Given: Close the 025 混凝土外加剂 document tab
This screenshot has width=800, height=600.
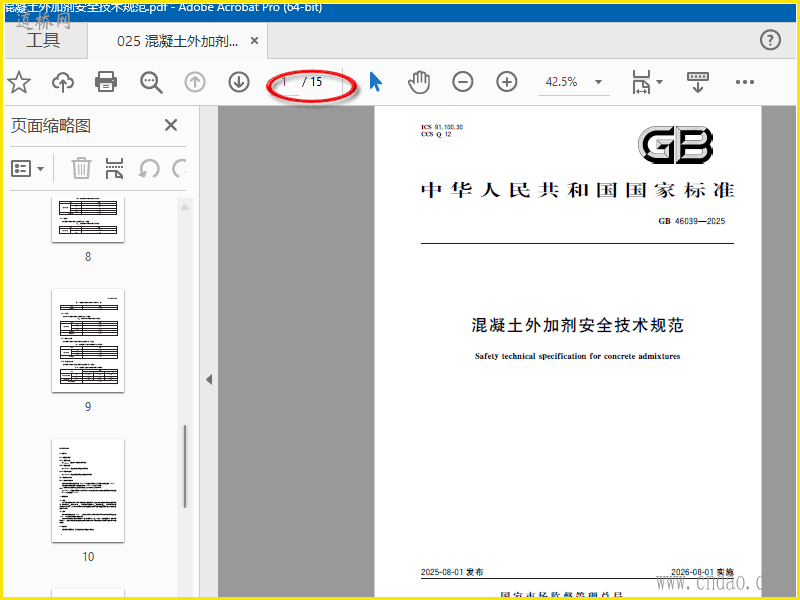Looking at the screenshot, I should (x=254, y=41).
